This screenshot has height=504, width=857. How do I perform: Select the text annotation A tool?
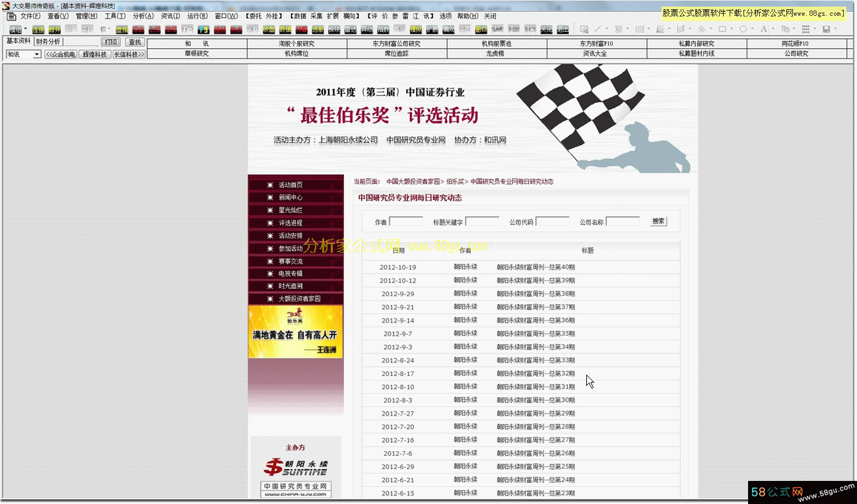click(764, 29)
